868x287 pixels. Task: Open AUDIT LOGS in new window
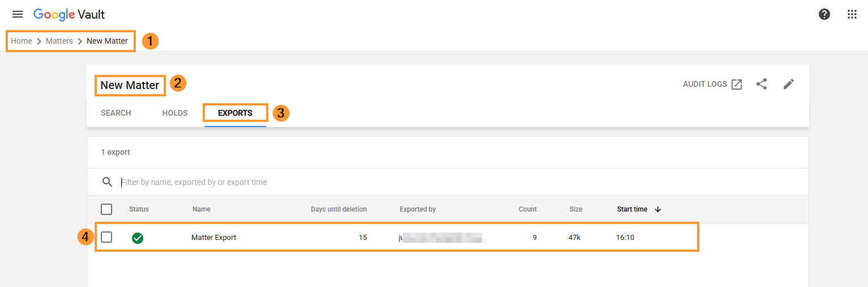click(x=712, y=84)
